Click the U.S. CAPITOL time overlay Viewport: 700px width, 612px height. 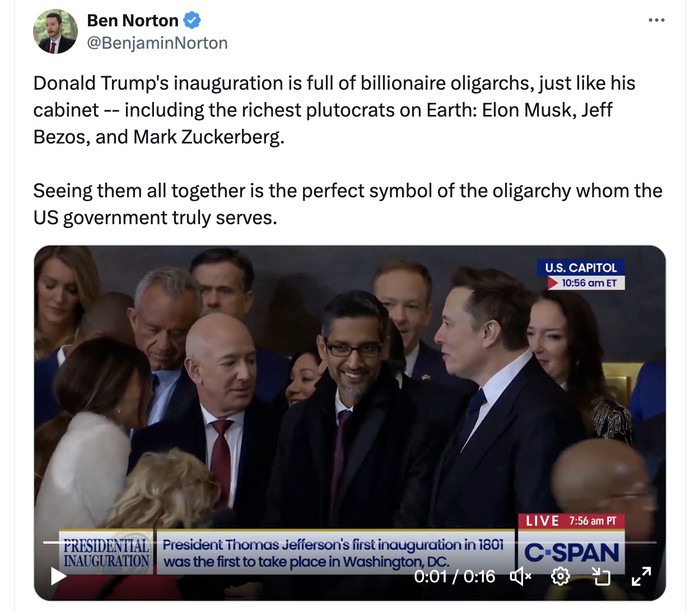(581, 275)
